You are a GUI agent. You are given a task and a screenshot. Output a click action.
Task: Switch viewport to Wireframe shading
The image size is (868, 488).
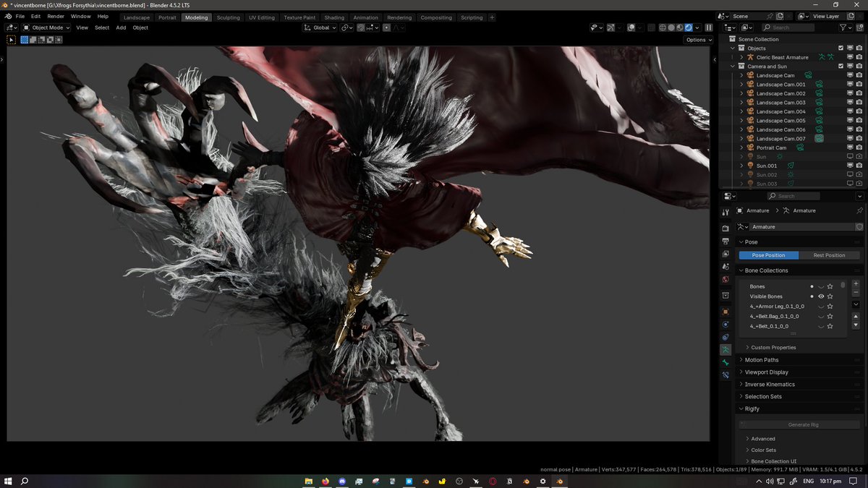(x=662, y=27)
